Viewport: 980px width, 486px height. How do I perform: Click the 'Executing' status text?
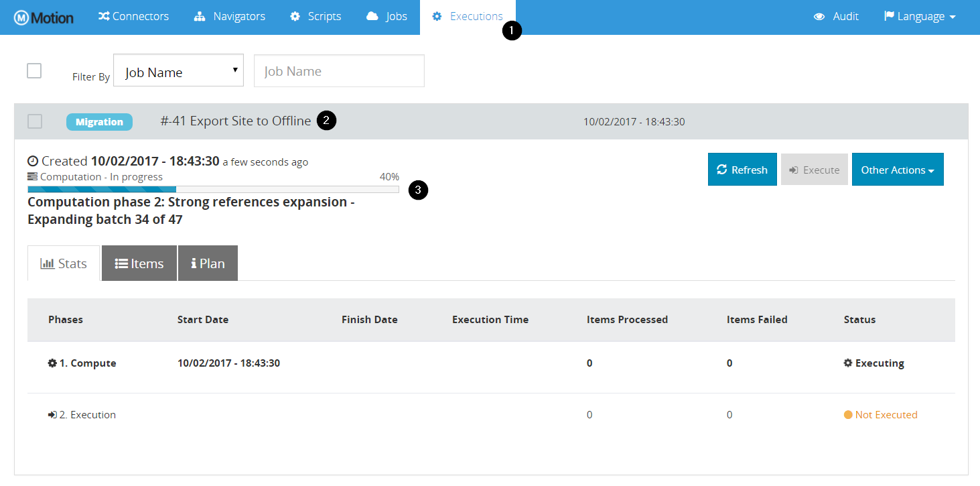tap(880, 363)
